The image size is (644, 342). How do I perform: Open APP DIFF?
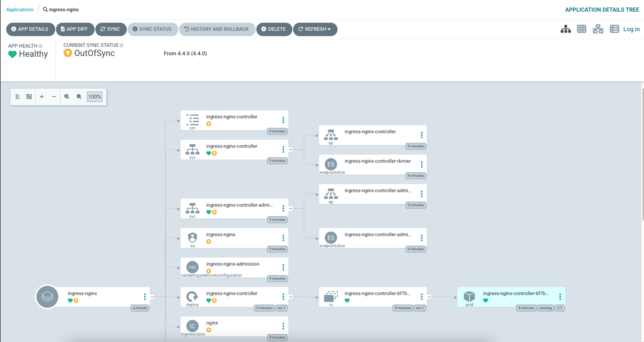click(74, 29)
